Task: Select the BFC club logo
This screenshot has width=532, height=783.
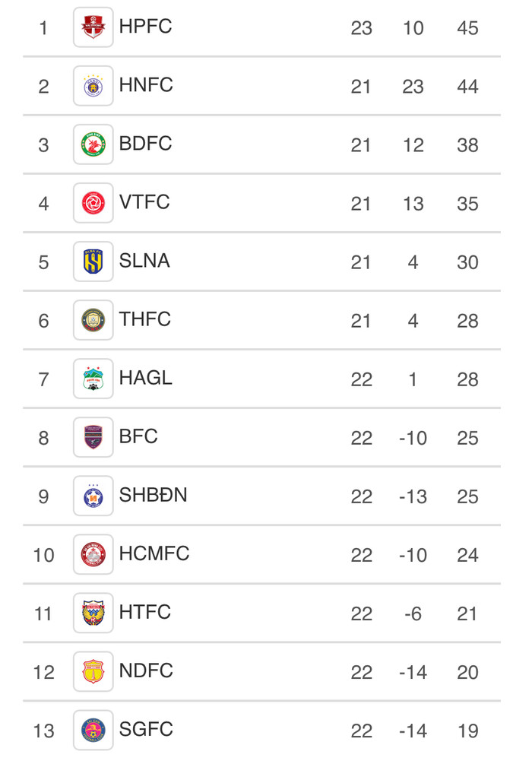Action: pyautogui.click(x=93, y=437)
